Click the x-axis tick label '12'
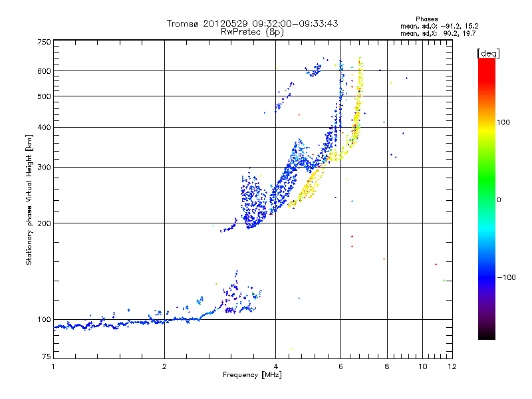 452,366
